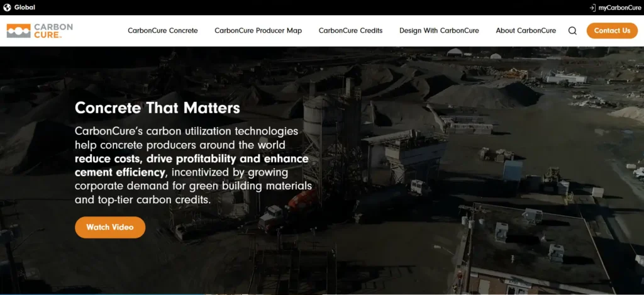Click the globe icon beside Global
The image size is (644, 295).
pos(7,8)
